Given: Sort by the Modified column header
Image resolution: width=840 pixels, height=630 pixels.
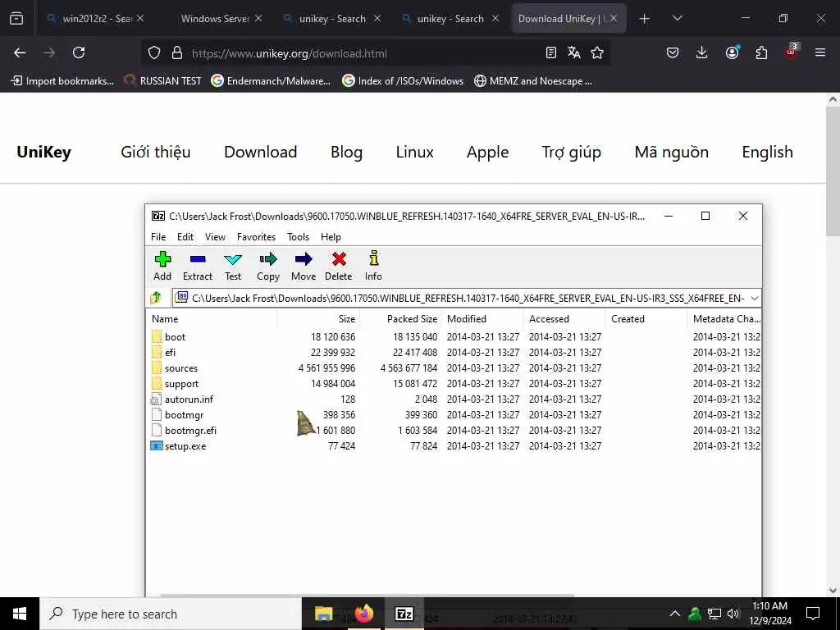Looking at the screenshot, I should [x=482, y=319].
